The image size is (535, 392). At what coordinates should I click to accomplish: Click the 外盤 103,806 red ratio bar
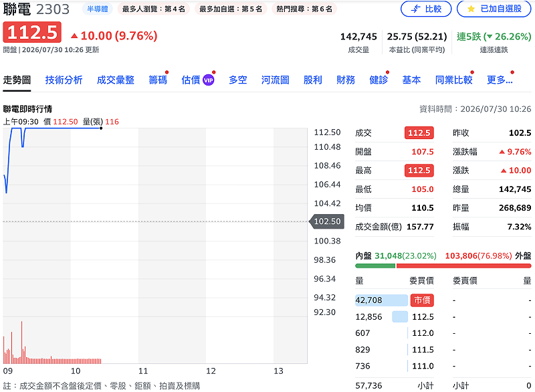pyautogui.click(x=463, y=266)
